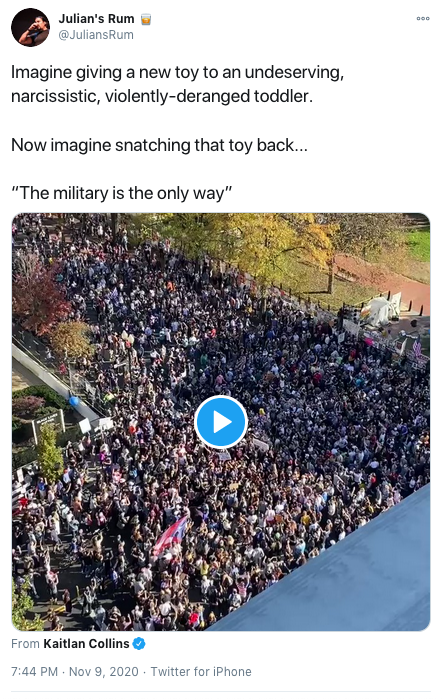Open Kaitlan Collins' profile link
Screen dimensions: 442x699
[x=86, y=644]
